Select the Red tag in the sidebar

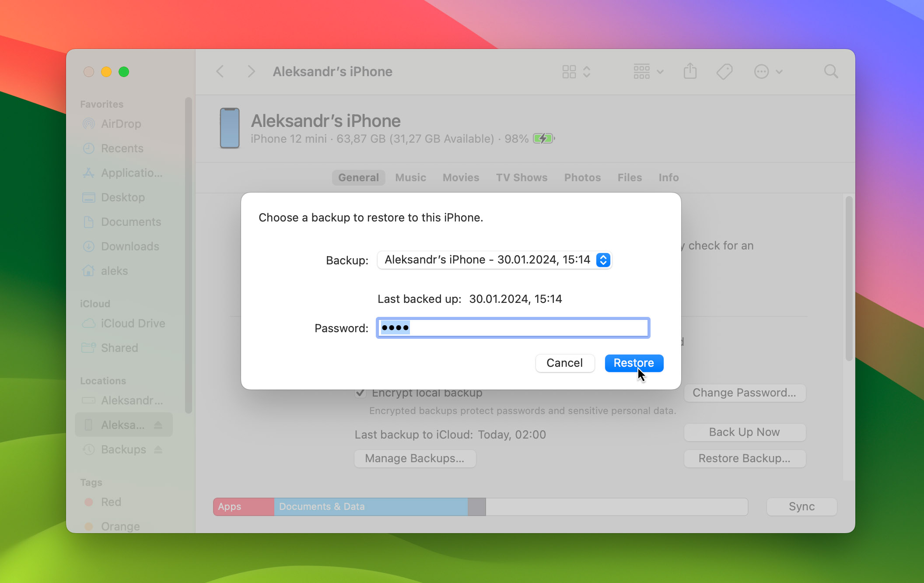[112, 502]
